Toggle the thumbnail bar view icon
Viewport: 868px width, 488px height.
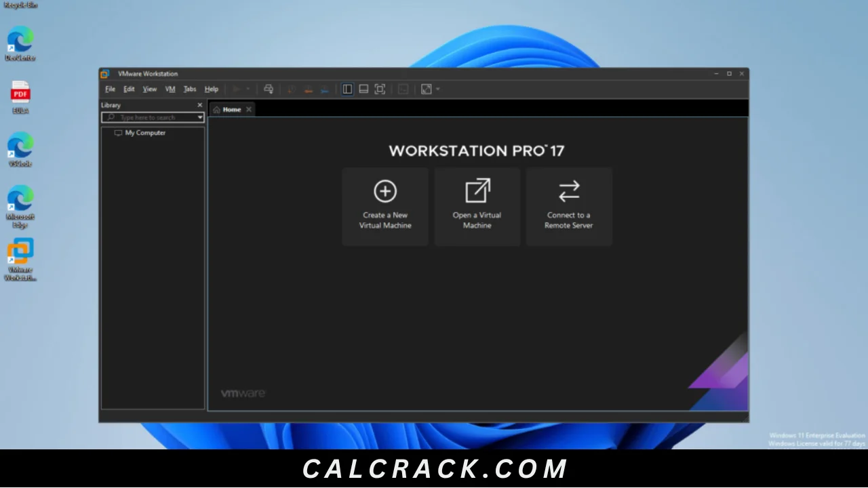363,89
